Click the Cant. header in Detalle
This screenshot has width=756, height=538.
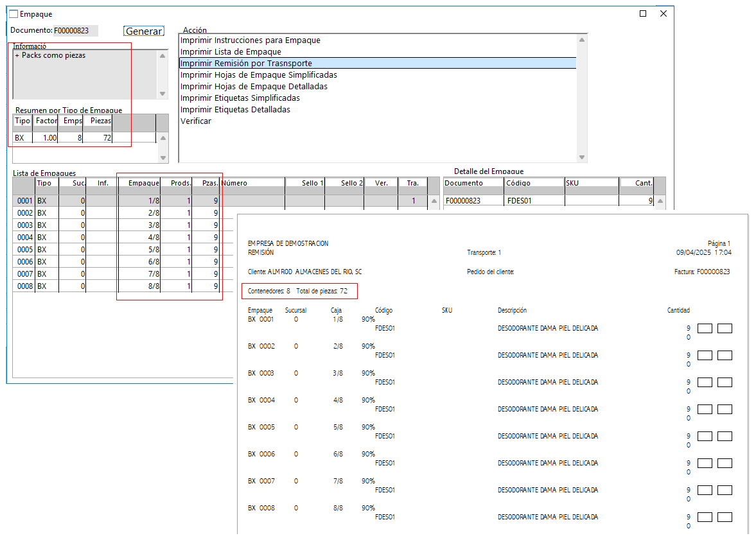tap(637, 183)
